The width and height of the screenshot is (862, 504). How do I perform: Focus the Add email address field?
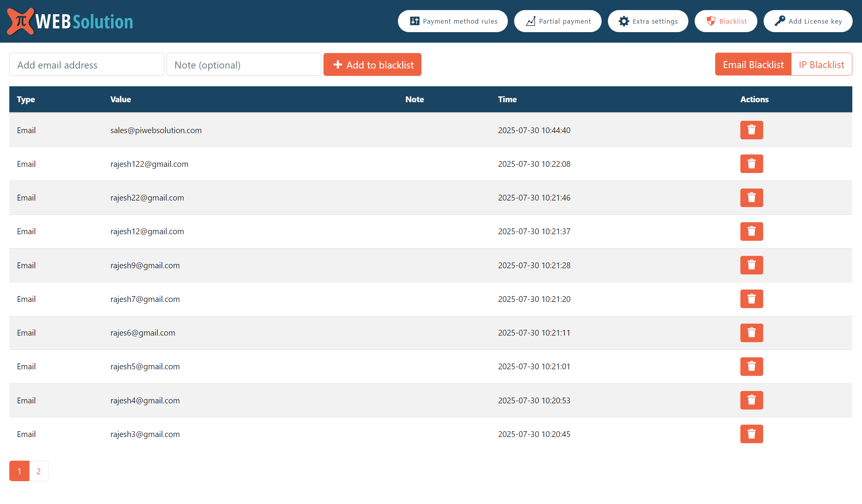[87, 65]
